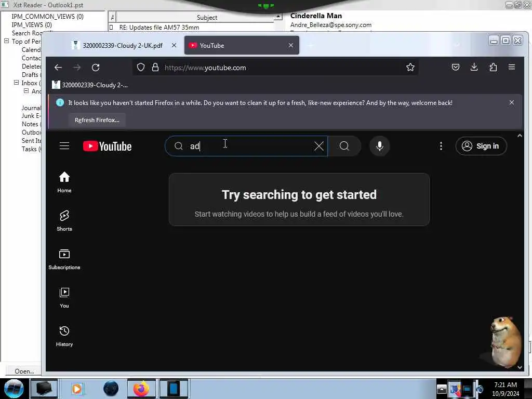This screenshot has width=532, height=399.
Task: Select IPM_COMMON_VIEWS (0) folder
Action: pyautogui.click(x=47, y=16)
